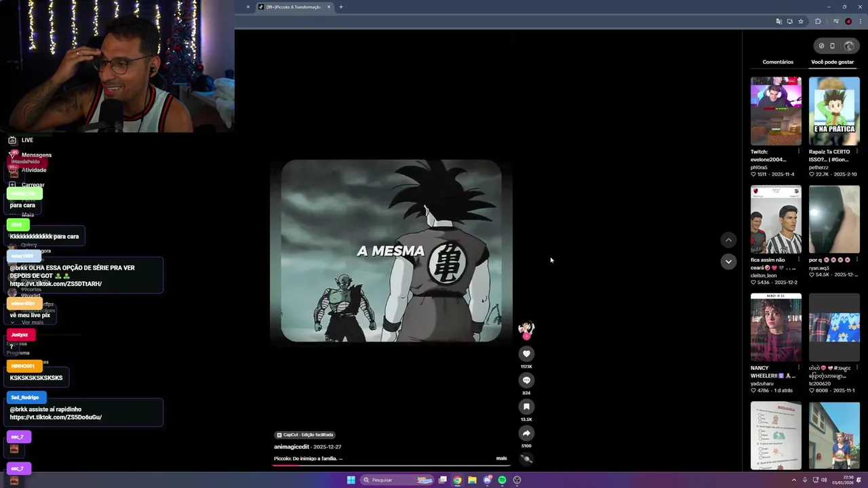
Task: Open the spinning music disc of the video
Action: pos(526,459)
